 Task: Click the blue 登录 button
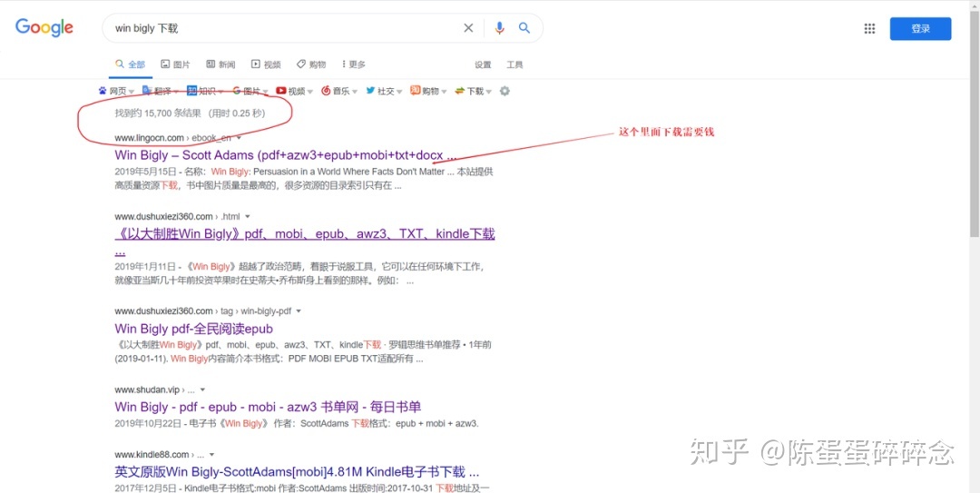click(x=920, y=29)
